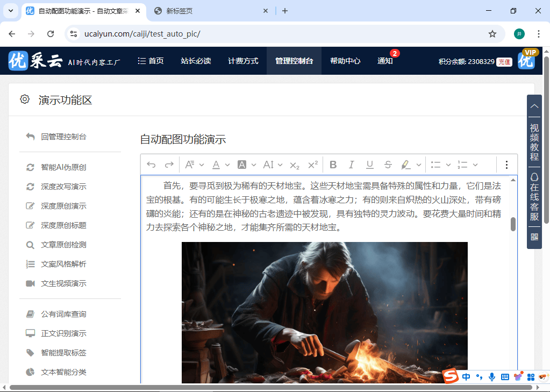Click the 充值 recharge button next to 积分余额

[x=504, y=62]
